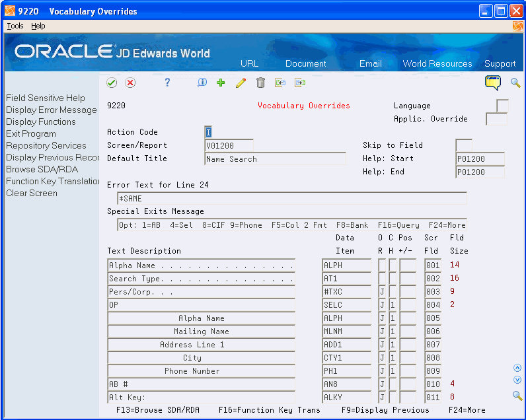Click the pencil Change icon
Image resolution: width=526 pixels, height=420 pixels.
(241, 83)
